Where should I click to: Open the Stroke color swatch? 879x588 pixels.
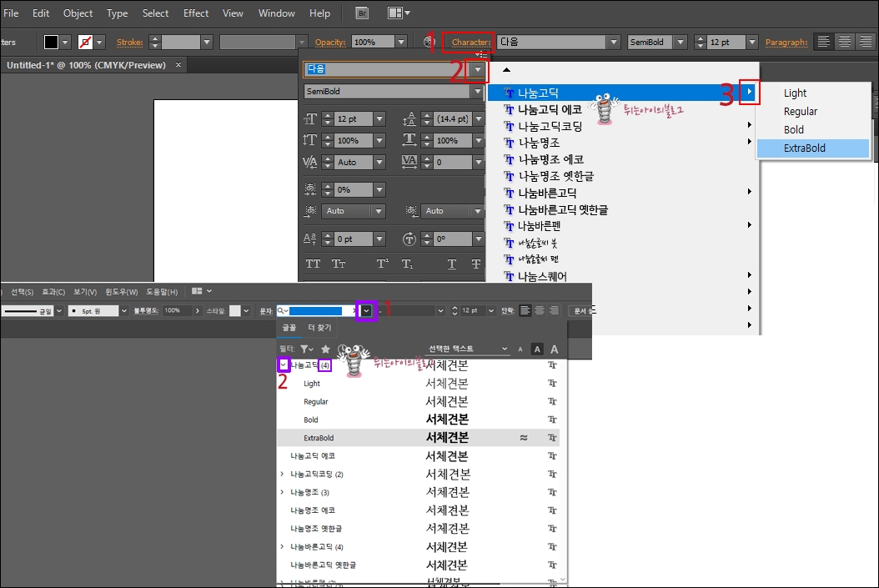85,42
